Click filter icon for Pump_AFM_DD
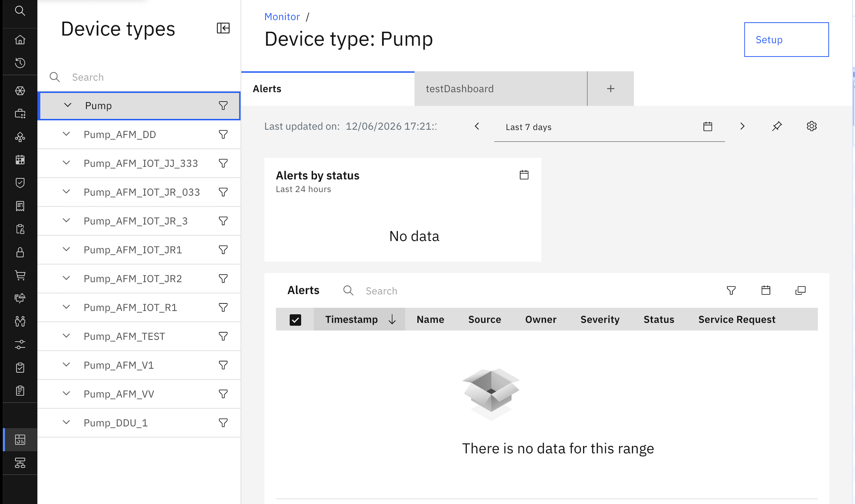Viewport: 855px width, 504px height. click(x=223, y=135)
